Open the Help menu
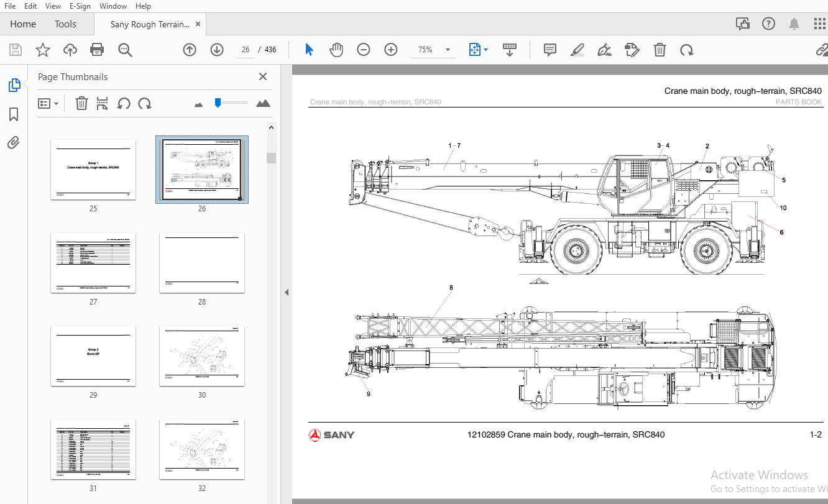 pyautogui.click(x=143, y=6)
